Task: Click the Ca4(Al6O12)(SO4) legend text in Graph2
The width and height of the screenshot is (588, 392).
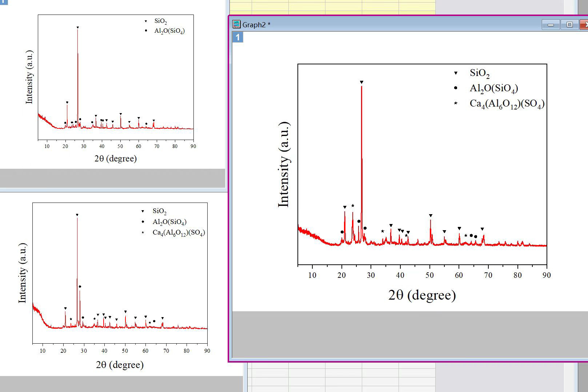Action: coord(507,104)
